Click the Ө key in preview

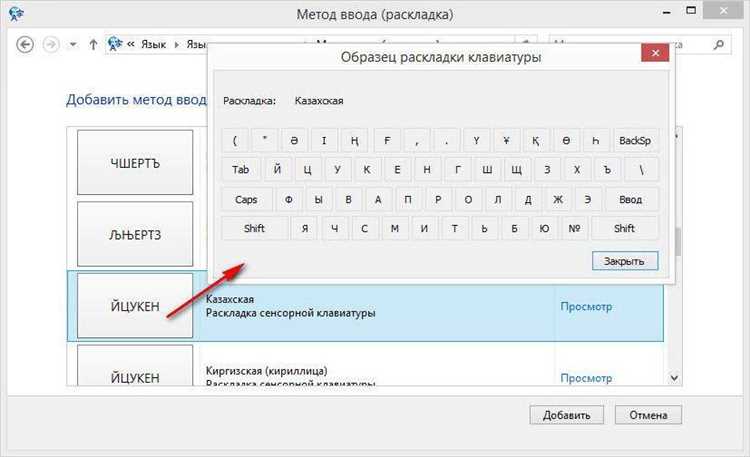(x=566, y=140)
